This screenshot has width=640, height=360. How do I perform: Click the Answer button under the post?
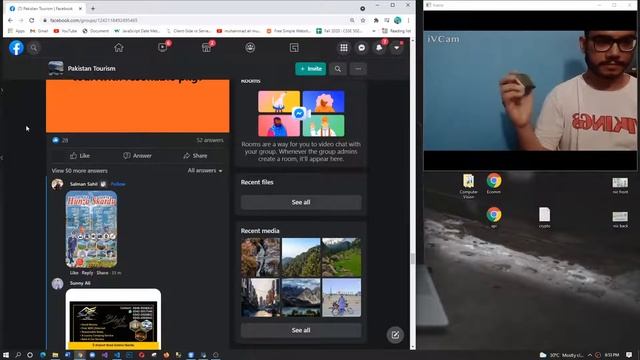click(x=137, y=156)
